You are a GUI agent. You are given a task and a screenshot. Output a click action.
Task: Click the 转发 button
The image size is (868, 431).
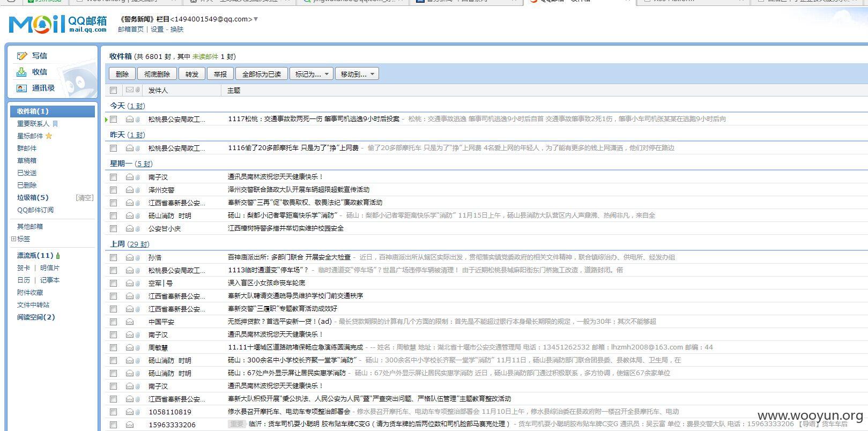[192, 74]
